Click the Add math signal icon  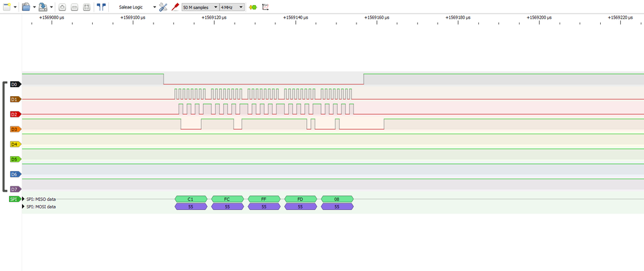[x=266, y=7]
